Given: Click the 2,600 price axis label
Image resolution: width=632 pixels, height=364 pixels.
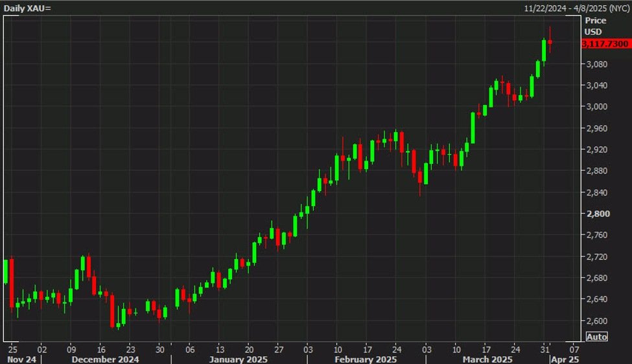Looking at the screenshot, I should click(596, 321).
